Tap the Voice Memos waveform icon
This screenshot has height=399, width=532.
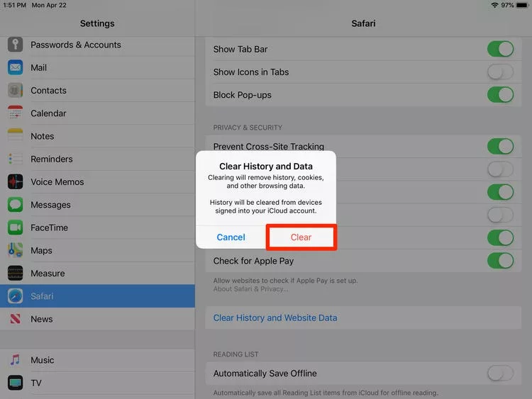click(x=16, y=181)
